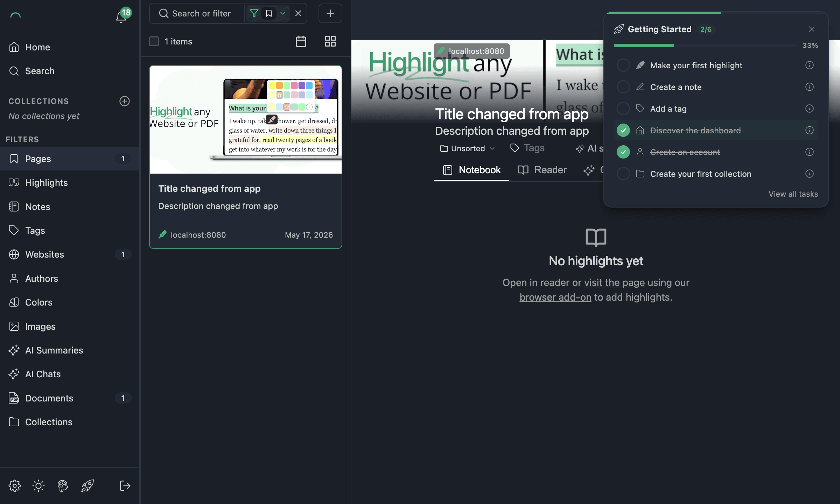Image resolution: width=840 pixels, height=504 pixels.
Task: Follow the browser add-on link
Action: [555, 297]
